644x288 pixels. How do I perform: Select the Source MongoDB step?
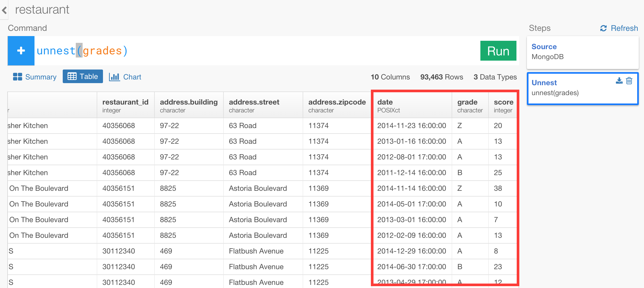pos(583,52)
